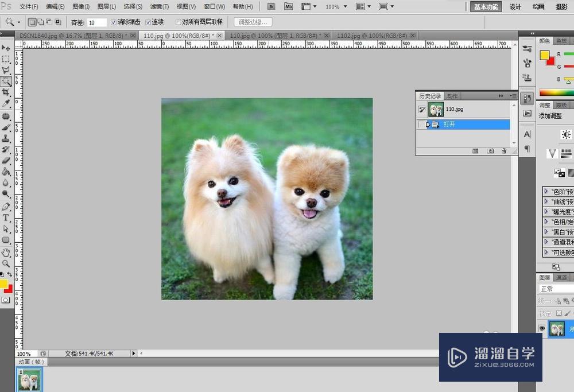The height and width of the screenshot is (392, 574).
Task: Create new snapshot with camera icon in History panel
Action: click(490, 151)
